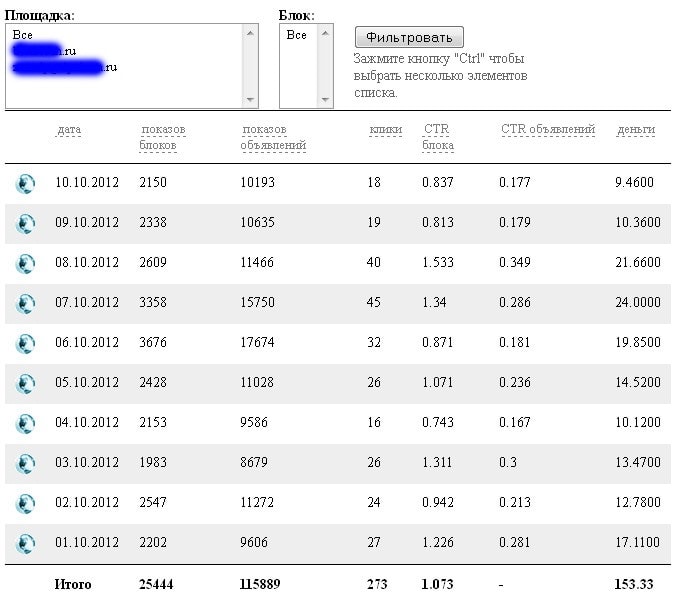
Task: Click block impressions value 2150
Action: [x=153, y=183]
